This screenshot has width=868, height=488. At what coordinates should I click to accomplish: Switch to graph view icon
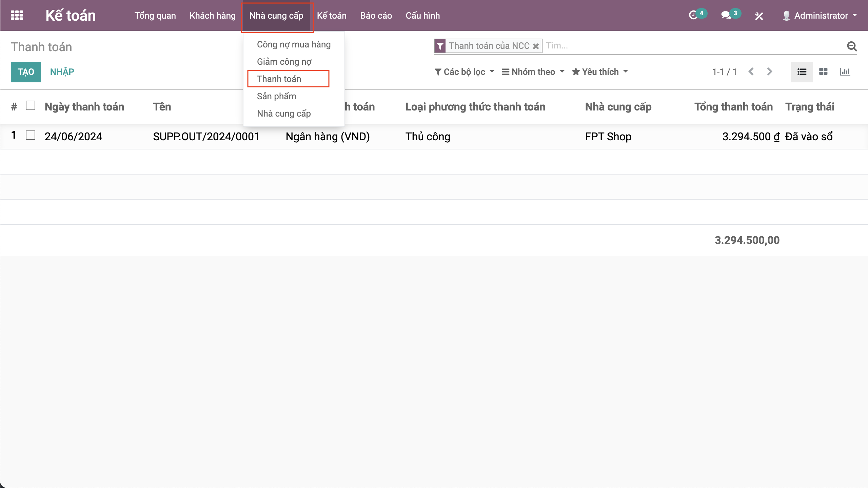coord(845,72)
